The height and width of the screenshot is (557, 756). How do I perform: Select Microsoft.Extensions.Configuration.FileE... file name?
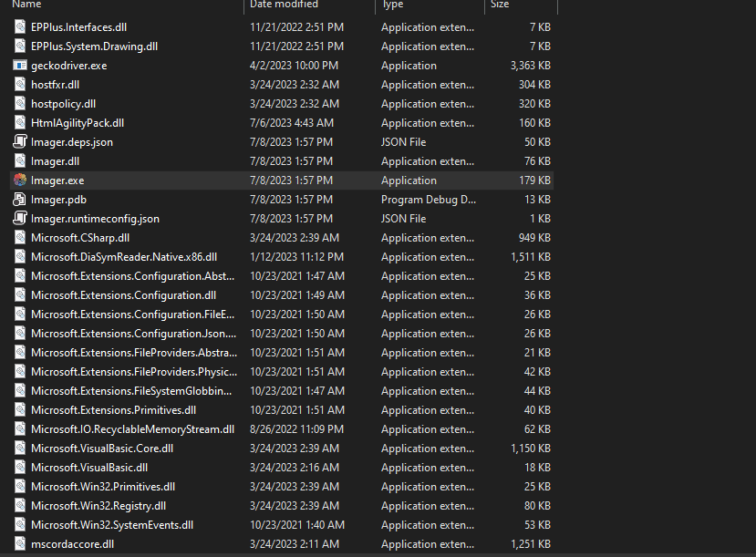[132, 315]
